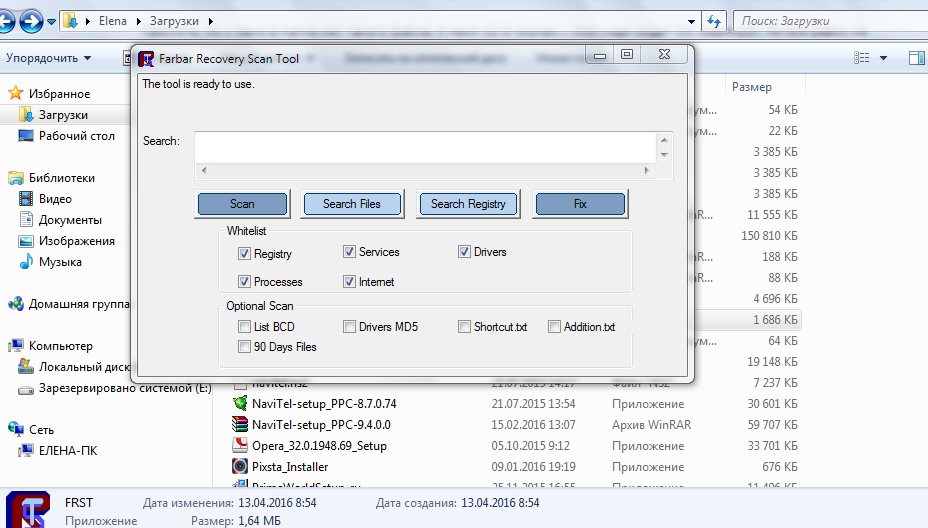Click the FRST icon in details pane
The height and width of the screenshot is (528, 928).
pyautogui.click(x=28, y=509)
